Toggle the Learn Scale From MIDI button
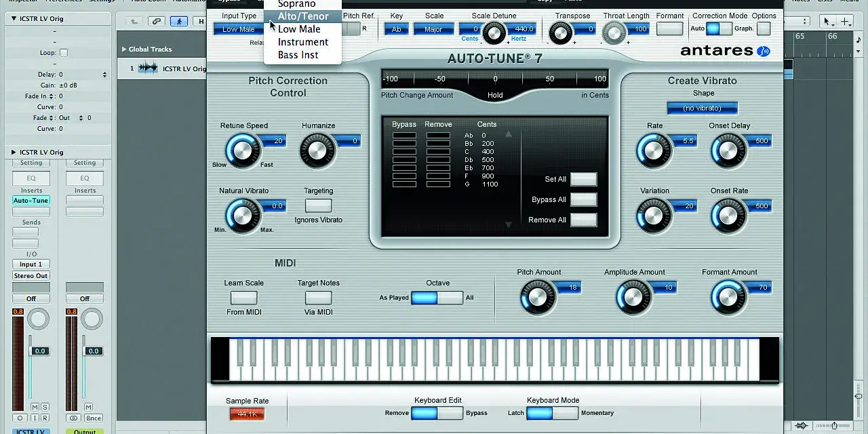The height and width of the screenshot is (434, 868). click(243, 298)
